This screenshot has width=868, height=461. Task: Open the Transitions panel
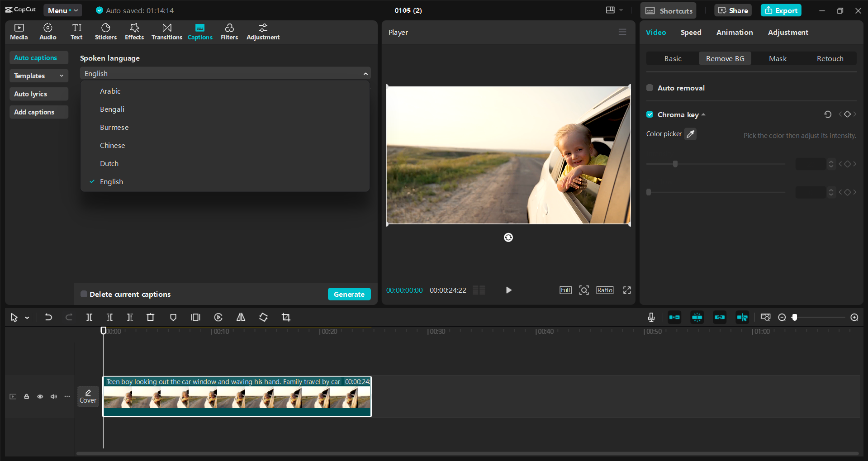pyautogui.click(x=166, y=31)
